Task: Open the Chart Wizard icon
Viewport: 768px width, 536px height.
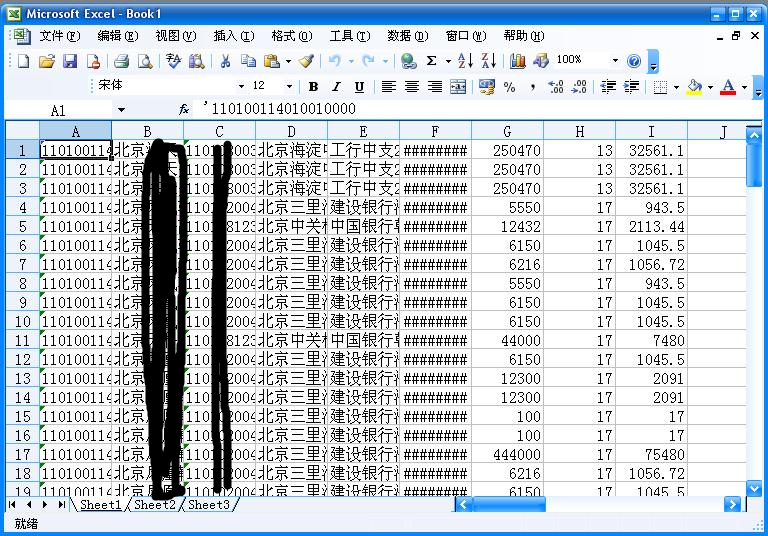Action: click(x=518, y=61)
